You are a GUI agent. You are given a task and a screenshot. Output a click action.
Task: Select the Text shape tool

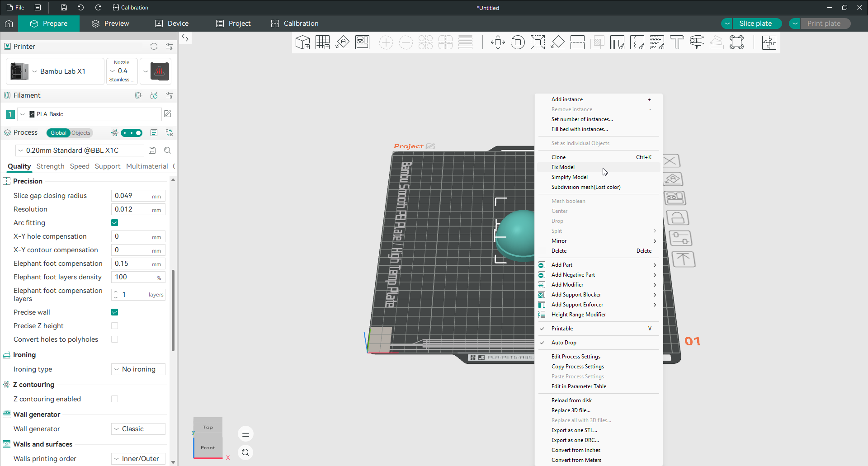677,42
